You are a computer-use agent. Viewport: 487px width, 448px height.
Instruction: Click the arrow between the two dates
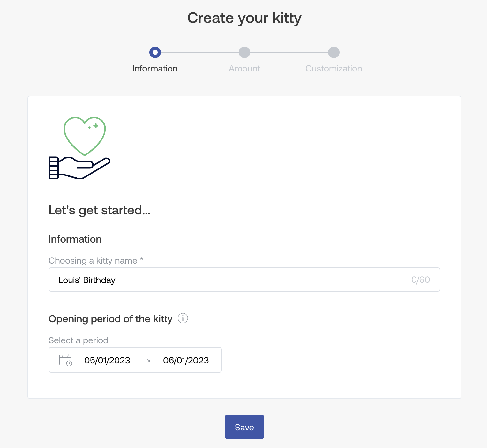click(x=146, y=361)
